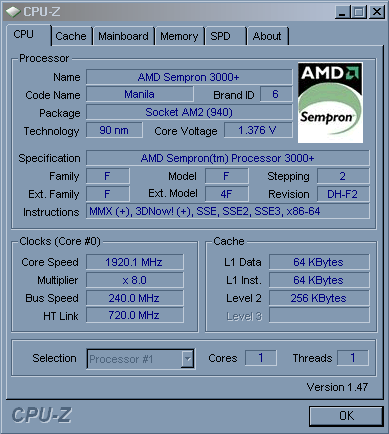Expand the Processor #1 selection dropdown arrow

pyautogui.click(x=188, y=359)
